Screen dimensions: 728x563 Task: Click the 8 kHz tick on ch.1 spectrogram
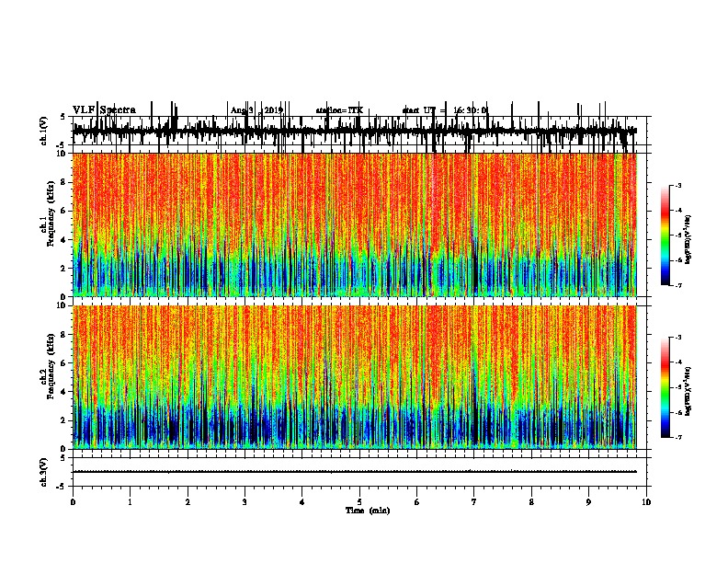pyautogui.click(x=64, y=182)
